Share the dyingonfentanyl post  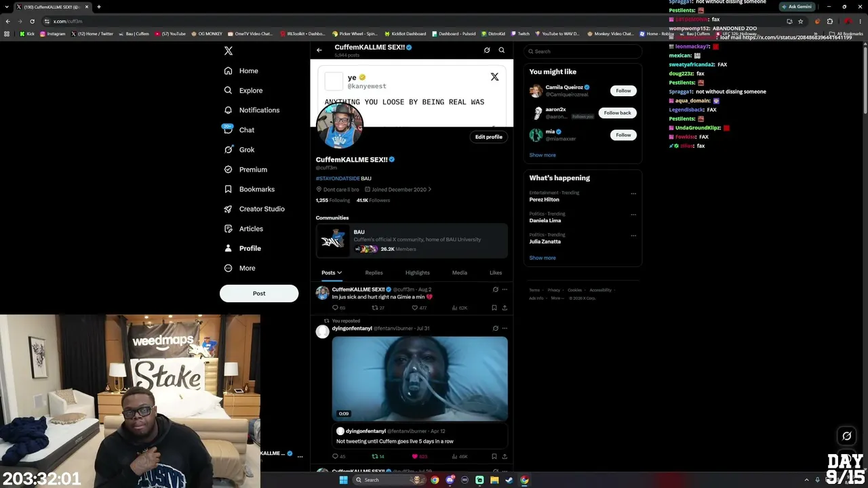(x=505, y=456)
